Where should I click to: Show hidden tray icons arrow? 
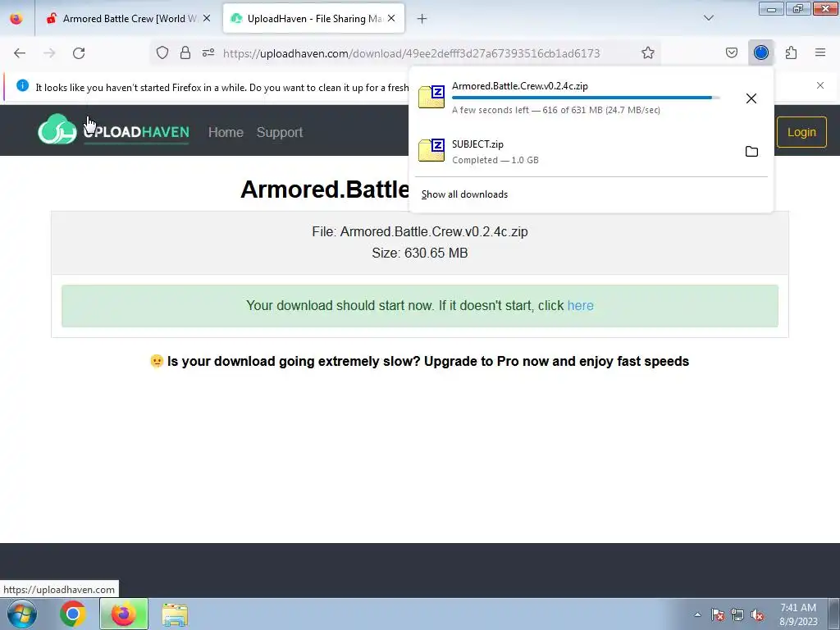pyautogui.click(x=697, y=614)
